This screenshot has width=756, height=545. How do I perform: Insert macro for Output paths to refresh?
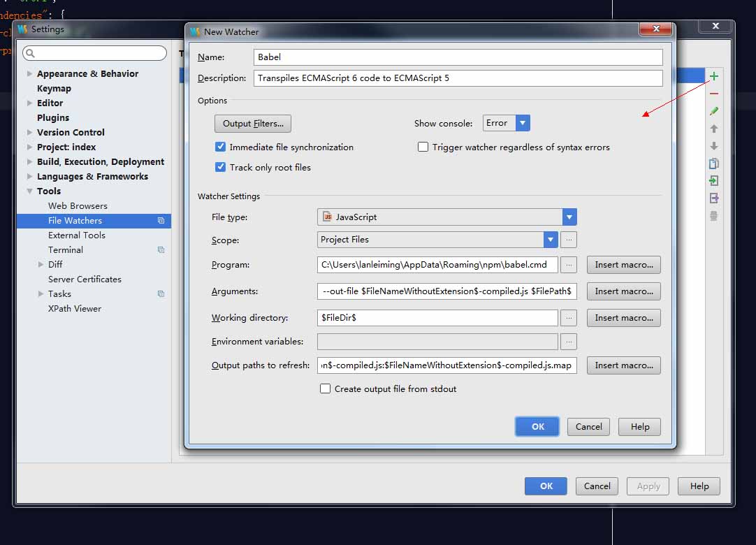click(624, 365)
